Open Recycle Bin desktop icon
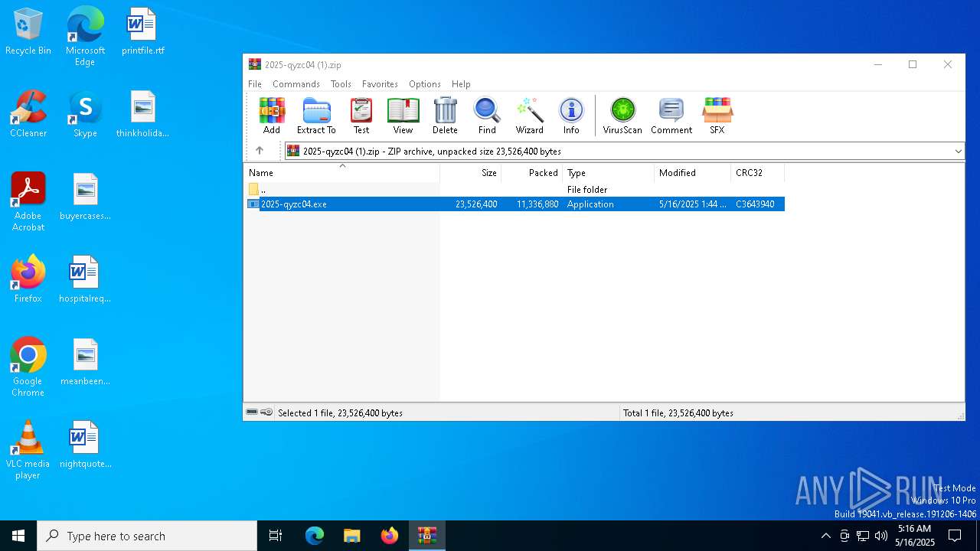This screenshot has height=551, width=980. pyautogui.click(x=28, y=31)
